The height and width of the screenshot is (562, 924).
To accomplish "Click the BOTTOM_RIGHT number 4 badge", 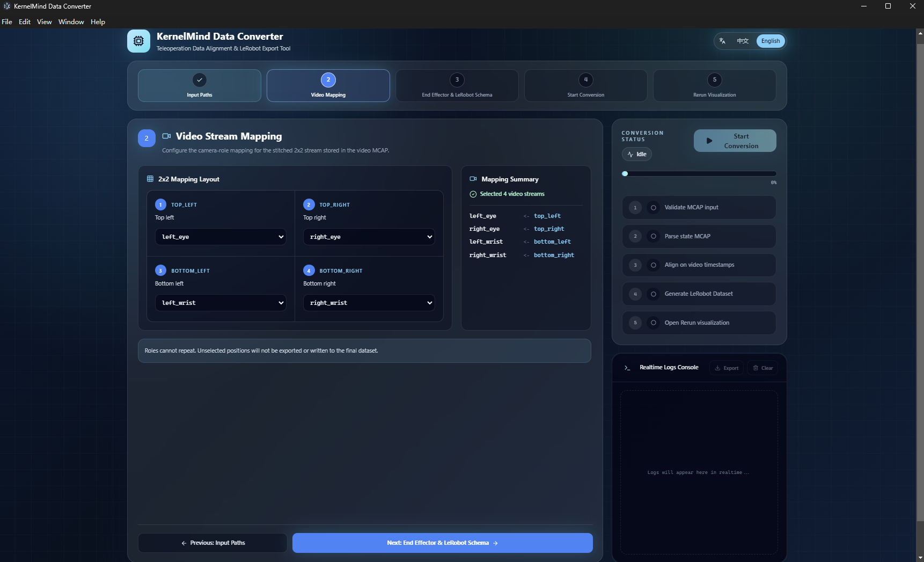I will click(309, 271).
